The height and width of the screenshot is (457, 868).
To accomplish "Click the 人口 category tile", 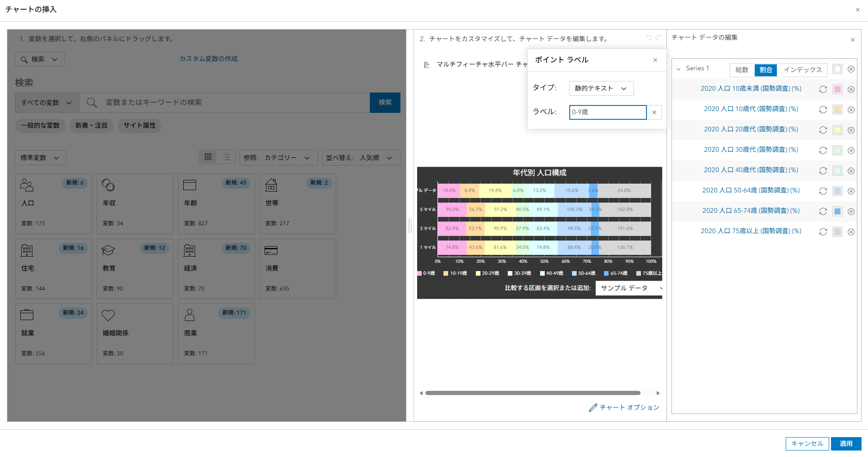I will coord(54,204).
